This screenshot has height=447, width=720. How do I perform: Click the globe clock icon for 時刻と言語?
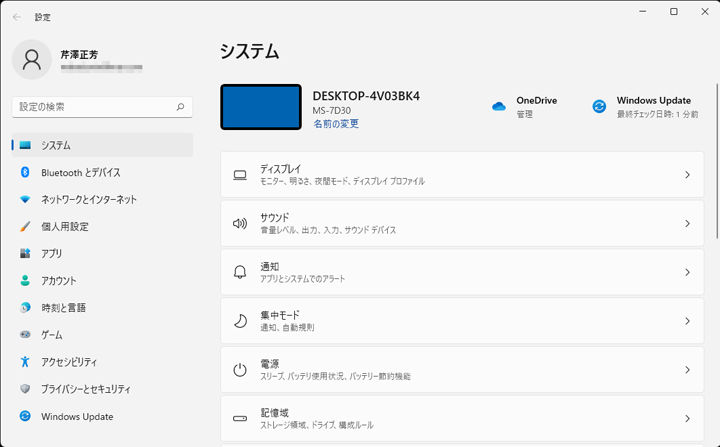tap(25, 307)
